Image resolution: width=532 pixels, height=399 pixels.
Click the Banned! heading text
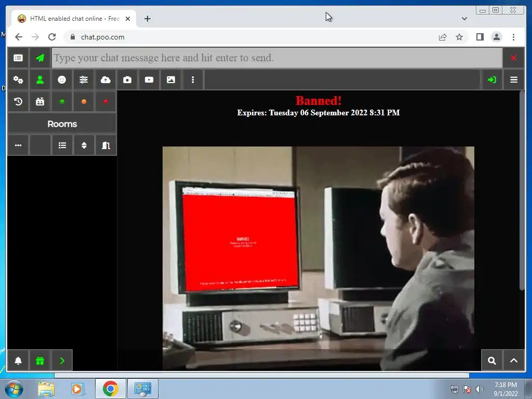(318, 100)
